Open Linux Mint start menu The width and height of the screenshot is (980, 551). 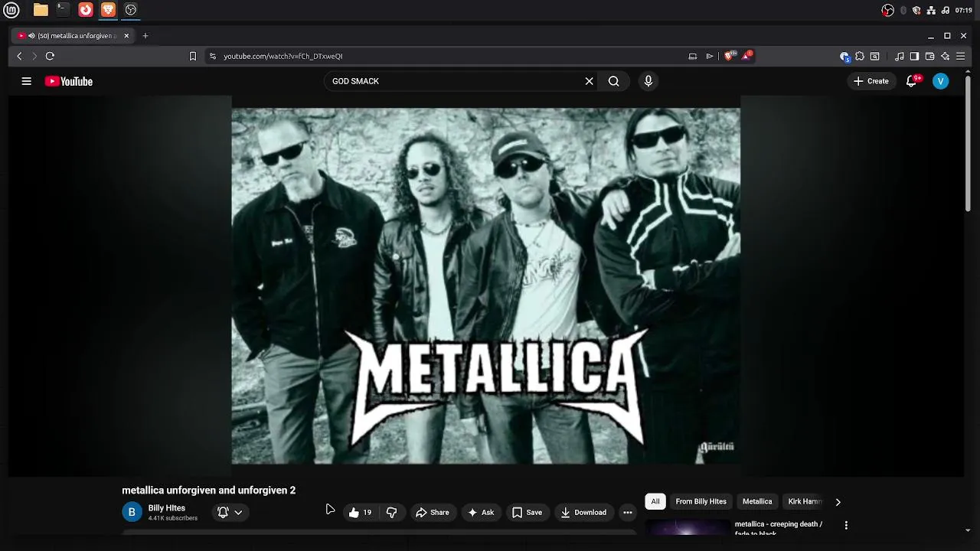tap(11, 10)
